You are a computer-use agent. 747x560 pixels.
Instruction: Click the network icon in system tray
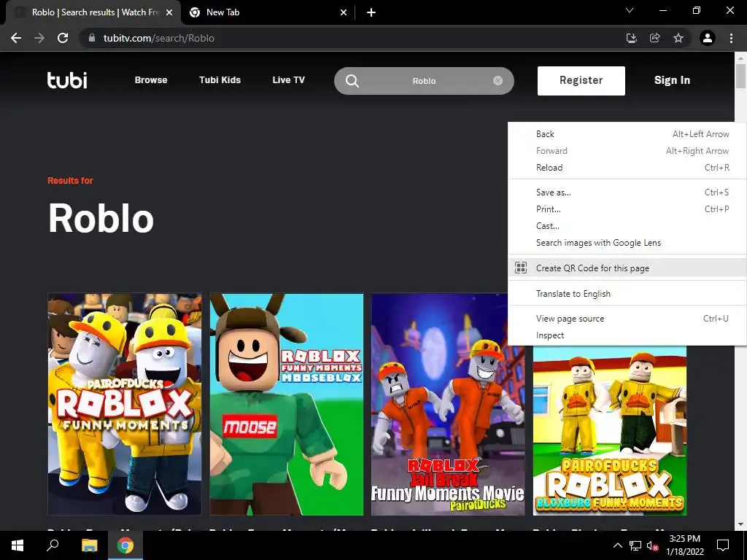[x=635, y=545]
